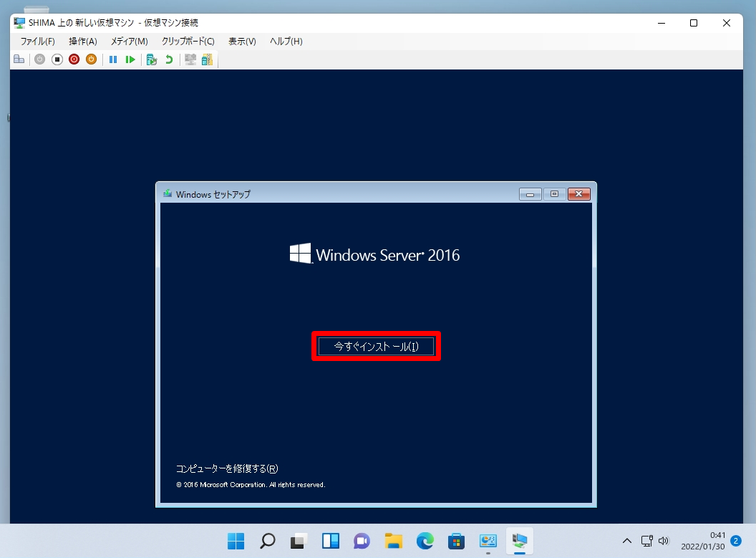Open the 操作(A) menu
This screenshot has width=756, height=558.
pos(83,42)
